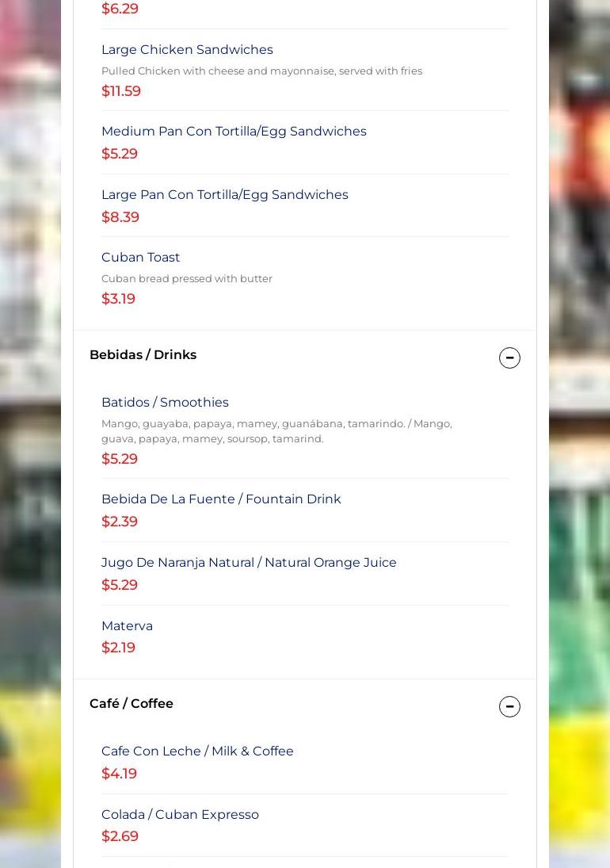Screen dimensions: 610x868
Task: Pick Jugo De Naranja Natural item
Action: [249, 563]
